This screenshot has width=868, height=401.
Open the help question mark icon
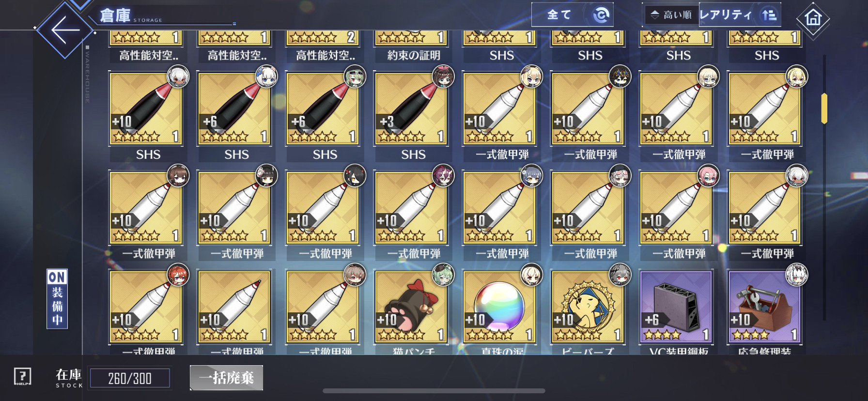(x=22, y=376)
